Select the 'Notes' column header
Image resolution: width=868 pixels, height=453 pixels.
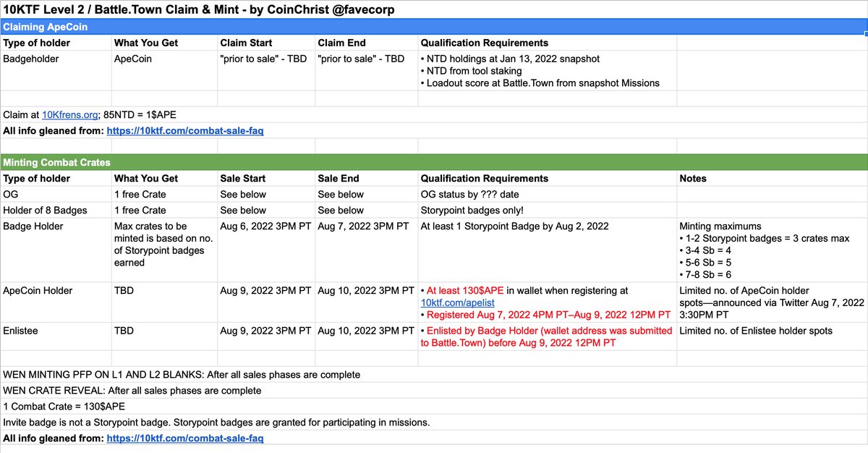(772, 179)
